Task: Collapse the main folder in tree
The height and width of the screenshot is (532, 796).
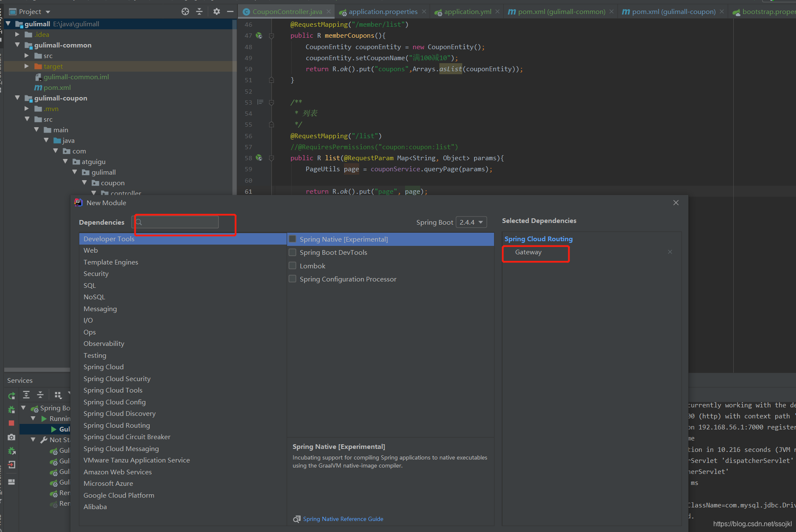Action: coord(36,130)
